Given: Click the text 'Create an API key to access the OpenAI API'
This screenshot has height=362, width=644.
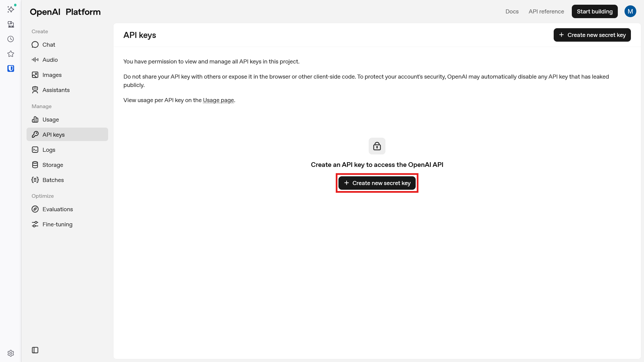Looking at the screenshot, I should pos(377,165).
